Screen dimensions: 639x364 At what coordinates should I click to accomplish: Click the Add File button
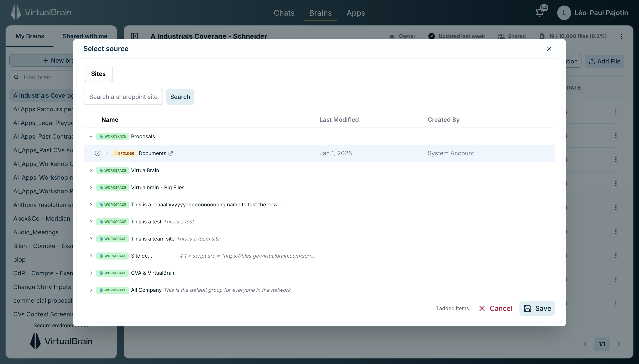(x=605, y=61)
